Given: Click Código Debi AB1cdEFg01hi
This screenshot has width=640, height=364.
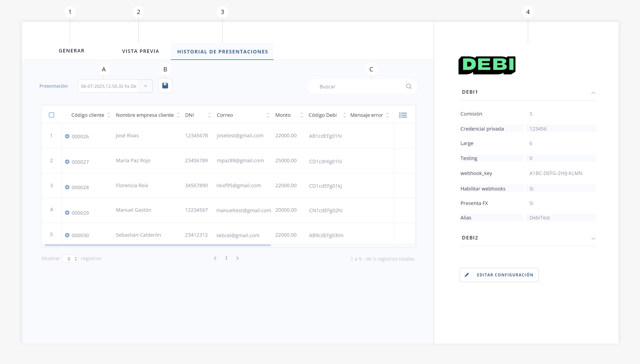Looking at the screenshot, I should click(325, 136).
